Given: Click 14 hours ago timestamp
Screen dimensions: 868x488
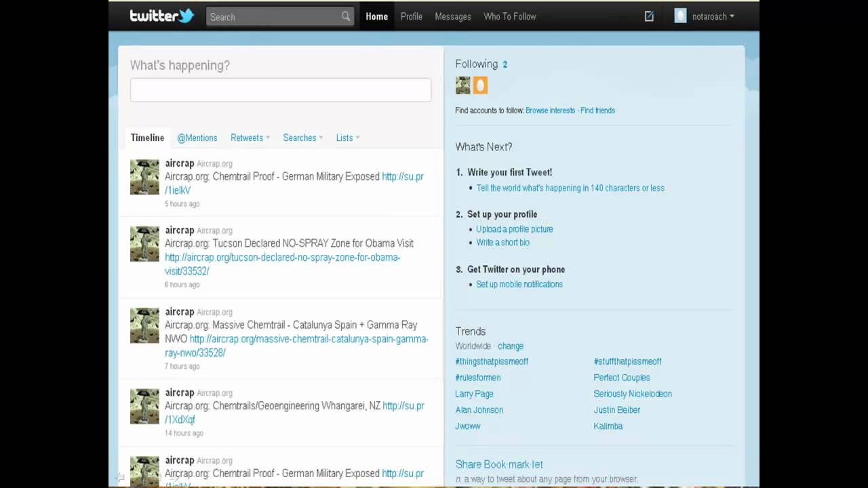Looking at the screenshot, I should 184,434.
